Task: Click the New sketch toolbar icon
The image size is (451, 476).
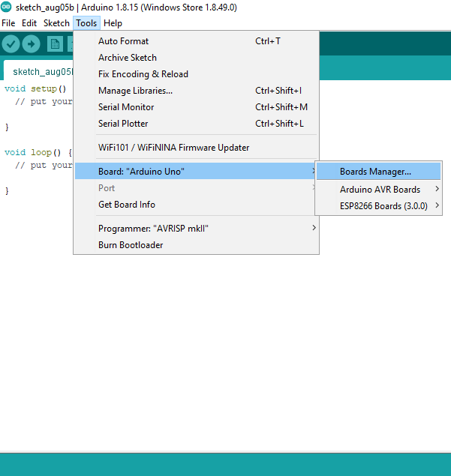Action: (55, 44)
